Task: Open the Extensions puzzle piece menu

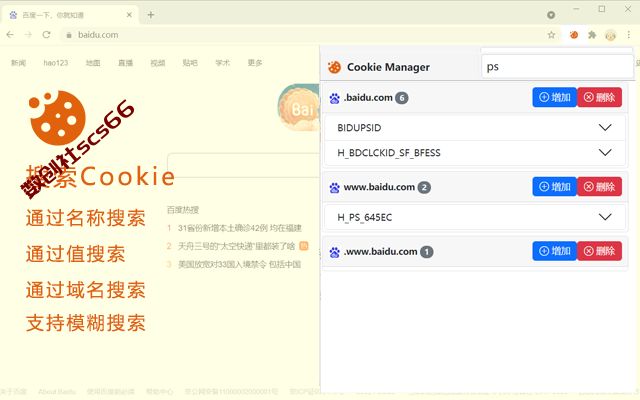Action: tap(592, 35)
